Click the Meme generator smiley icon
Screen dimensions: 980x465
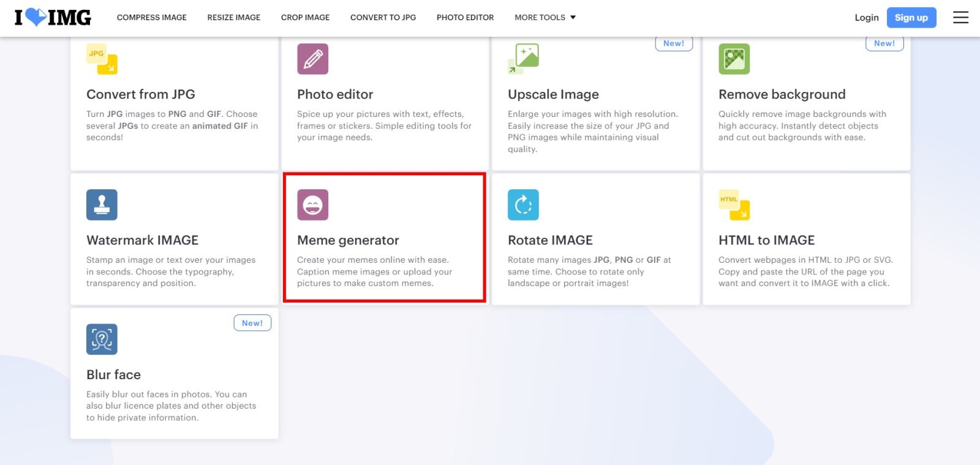(312, 205)
